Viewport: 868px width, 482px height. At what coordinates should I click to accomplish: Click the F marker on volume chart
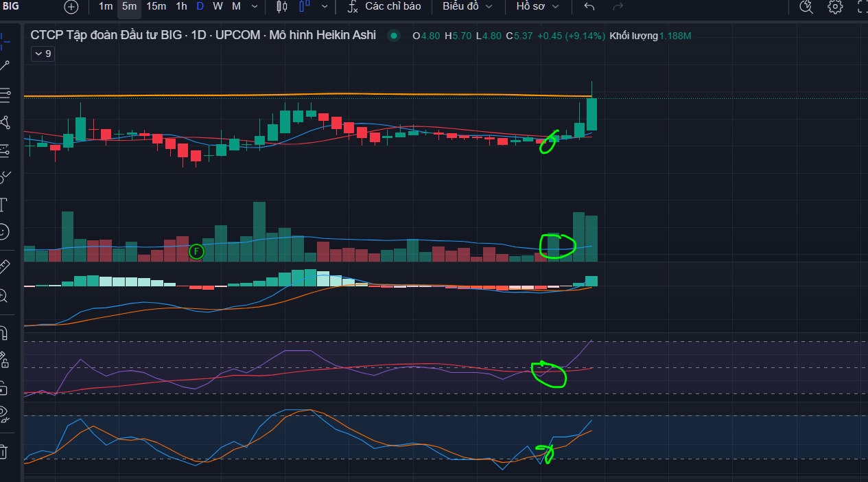[196, 252]
